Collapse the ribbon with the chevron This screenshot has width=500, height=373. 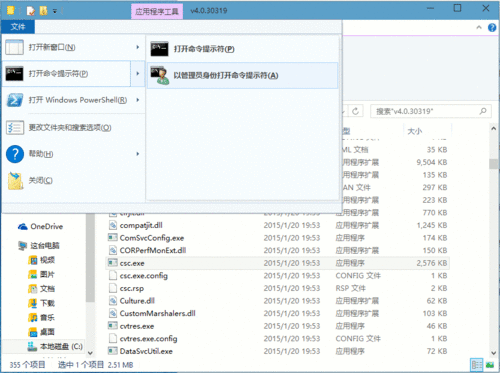tap(479, 28)
